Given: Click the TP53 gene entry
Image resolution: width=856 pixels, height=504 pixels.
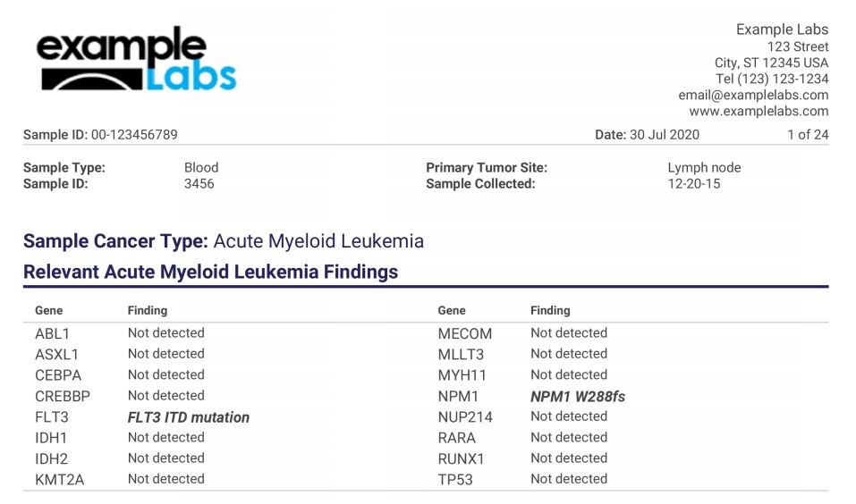Looking at the screenshot, I should (455, 480).
